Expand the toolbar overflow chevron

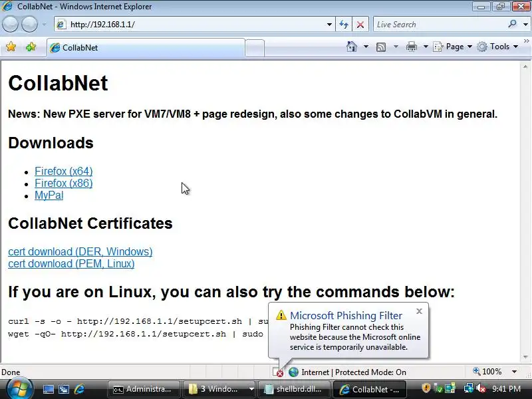pos(526,41)
